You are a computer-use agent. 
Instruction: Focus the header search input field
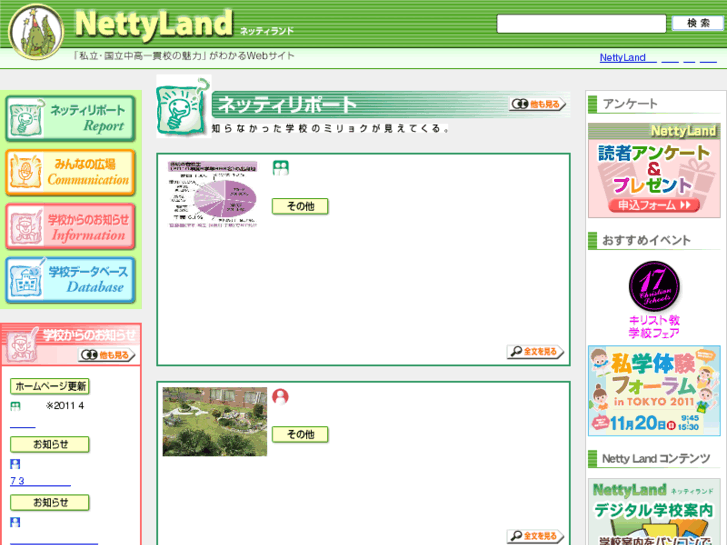[x=581, y=24]
